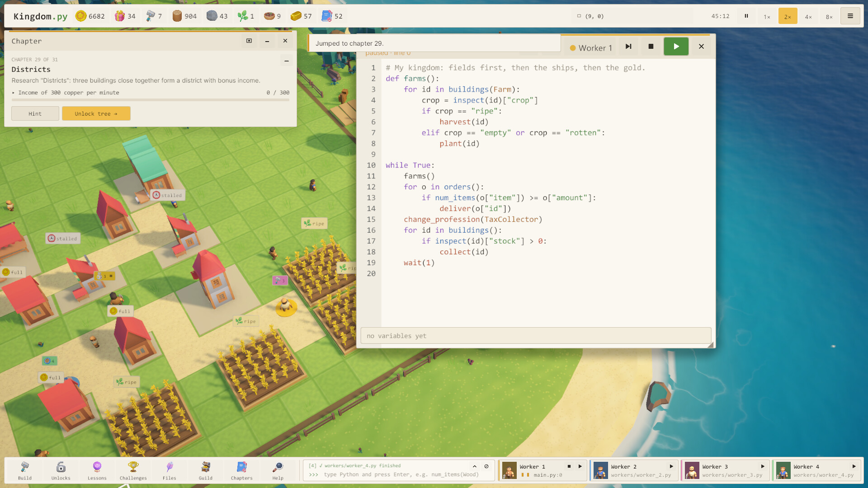Stop Worker 1 script in editor
Viewport: 868px width, 488px height.
[651, 47]
